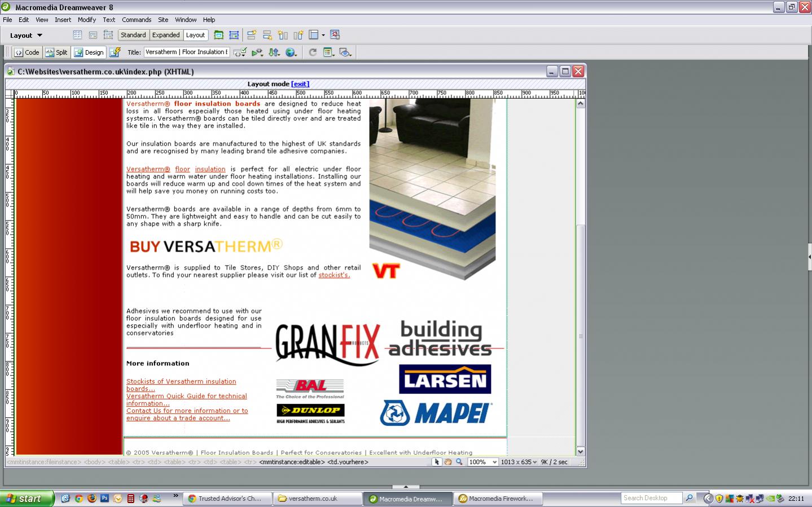Show hidden system tray icons
Viewport: 812px width, 507px height.
tap(708, 499)
